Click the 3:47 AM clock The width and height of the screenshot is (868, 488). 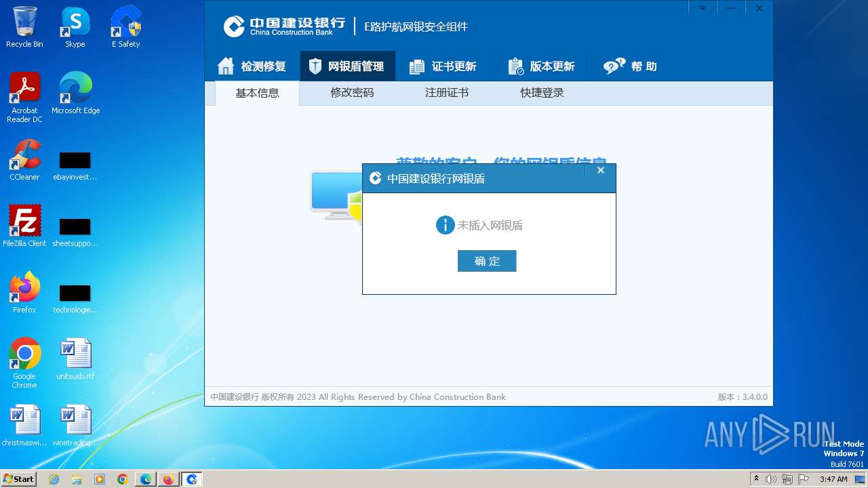[x=833, y=479]
